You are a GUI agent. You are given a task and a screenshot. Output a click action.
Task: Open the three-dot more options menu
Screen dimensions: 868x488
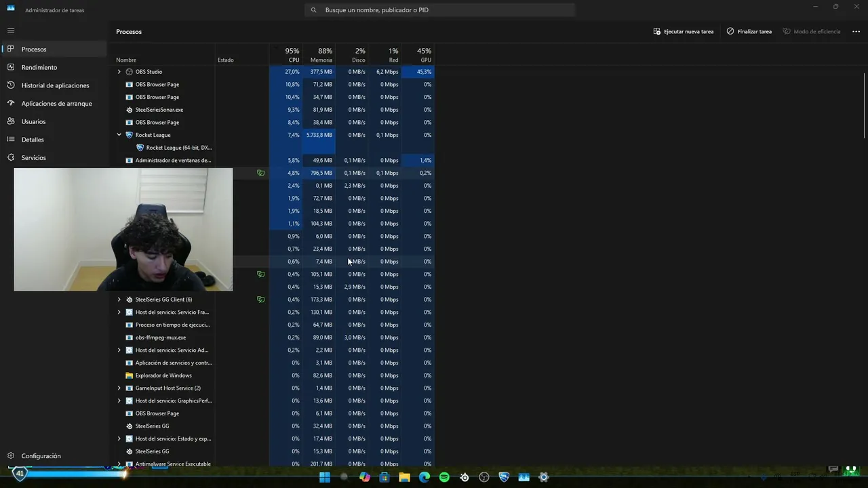pos(856,31)
